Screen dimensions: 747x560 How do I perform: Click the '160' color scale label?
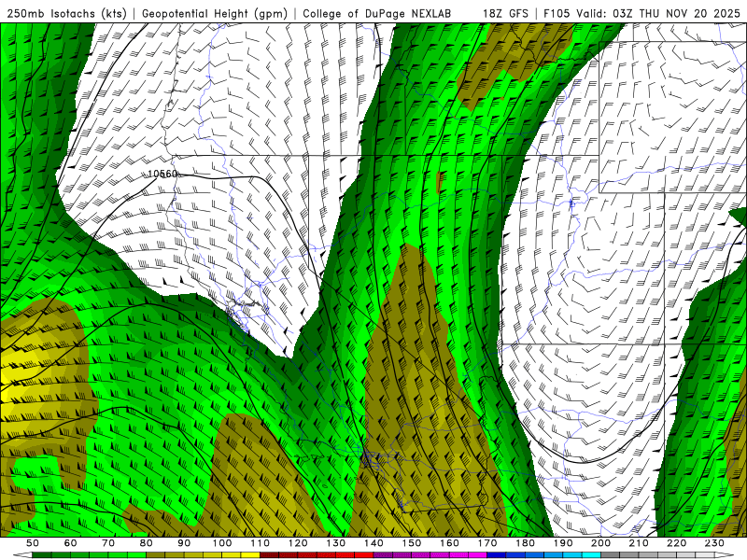tap(449, 543)
